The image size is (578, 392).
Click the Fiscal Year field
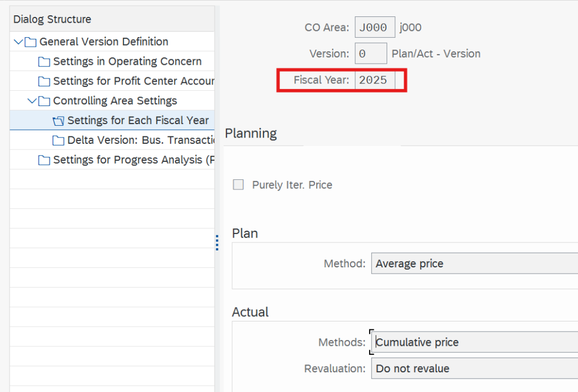(374, 80)
